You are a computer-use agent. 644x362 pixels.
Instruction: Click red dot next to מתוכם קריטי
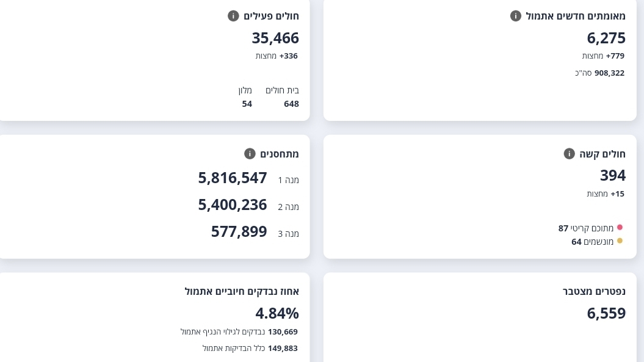pos(620,228)
